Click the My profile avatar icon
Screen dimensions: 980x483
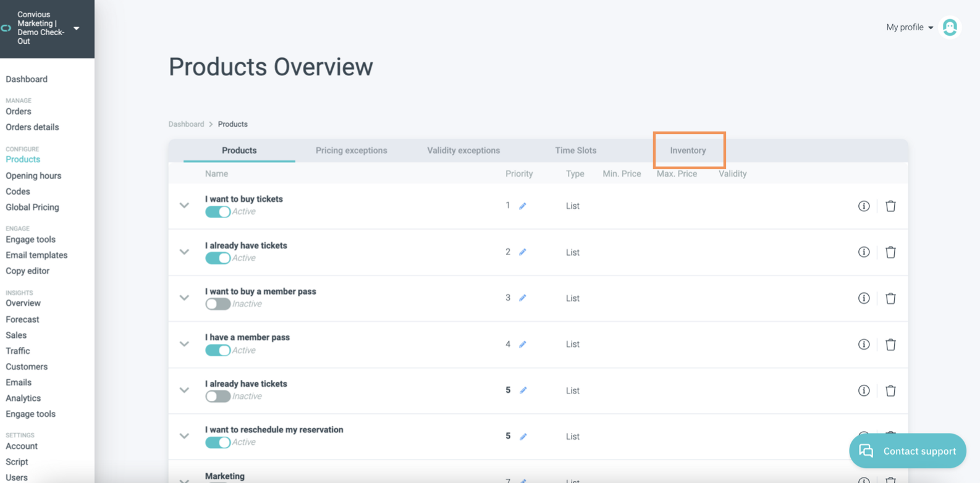point(950,27)
